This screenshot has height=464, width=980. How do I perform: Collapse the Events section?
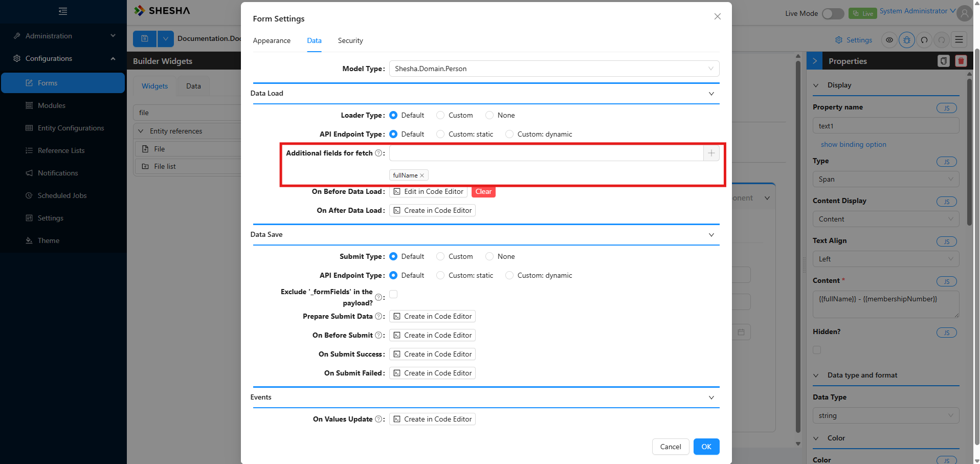(x=711, y=397)
